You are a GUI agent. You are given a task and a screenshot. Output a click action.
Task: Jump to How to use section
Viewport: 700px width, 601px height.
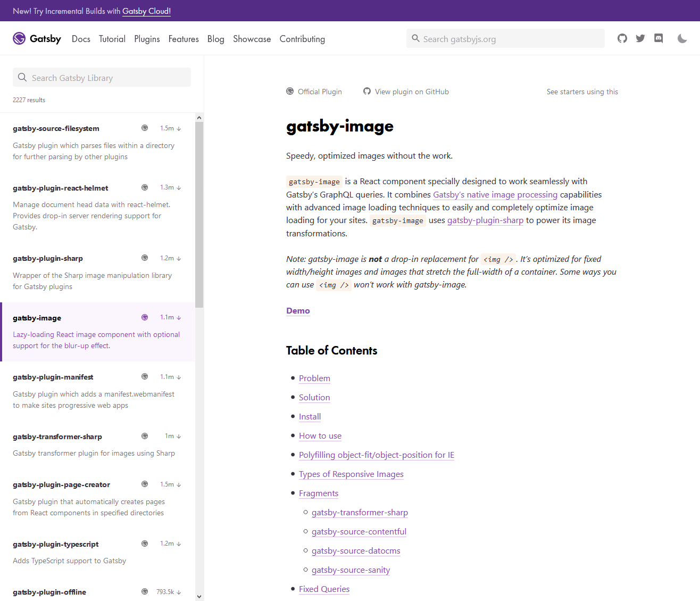320,436
